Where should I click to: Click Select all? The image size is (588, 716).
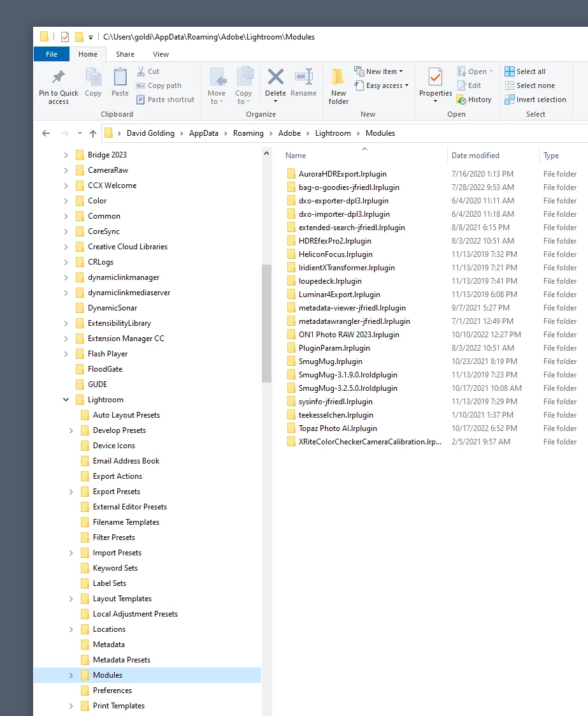(x=525, y=71)
